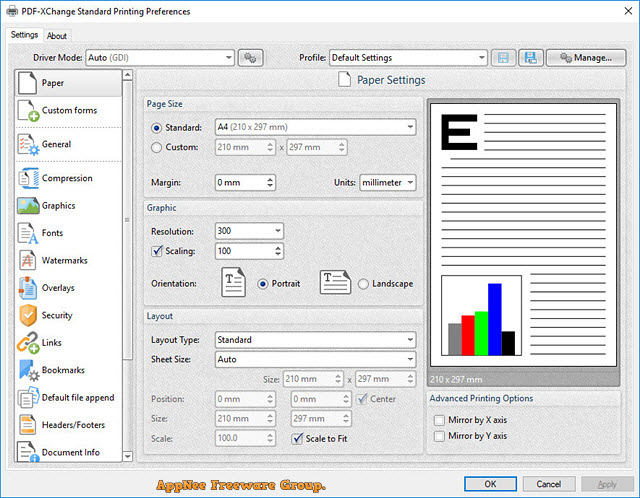Select the General settings icon

[28, 145]
